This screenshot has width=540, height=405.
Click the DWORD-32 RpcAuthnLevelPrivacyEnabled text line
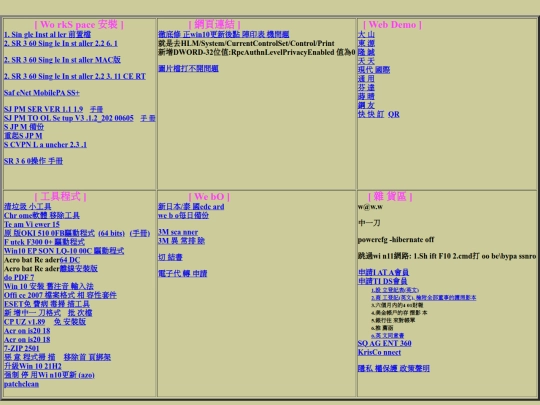click(x=257, y=52)
